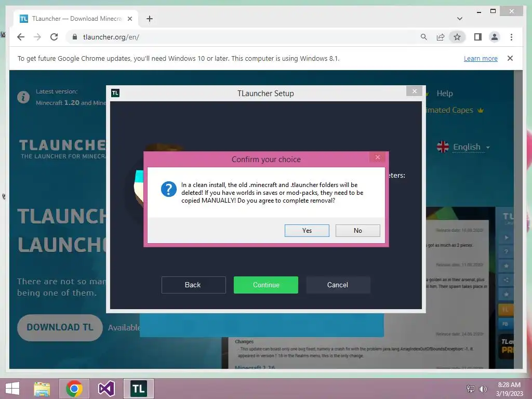532x399 pixels.
Task: Cancel the TLauncher Setup installer
Action: [338, 285]
